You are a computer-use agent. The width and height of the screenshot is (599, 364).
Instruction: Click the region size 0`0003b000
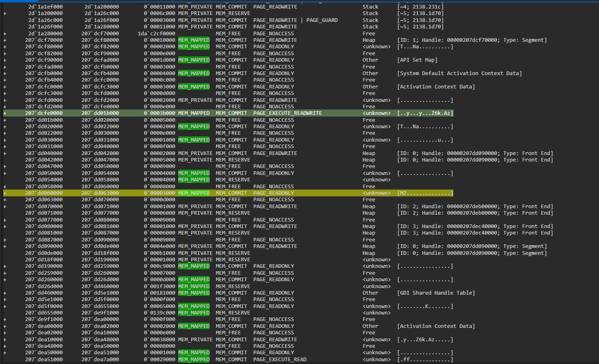tap(160, 113)
